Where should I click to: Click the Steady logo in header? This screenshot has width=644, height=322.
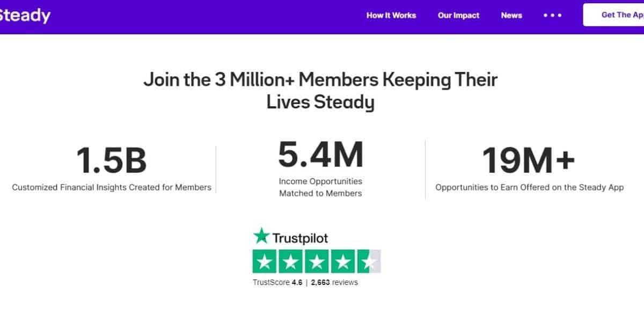pos(25,15)
